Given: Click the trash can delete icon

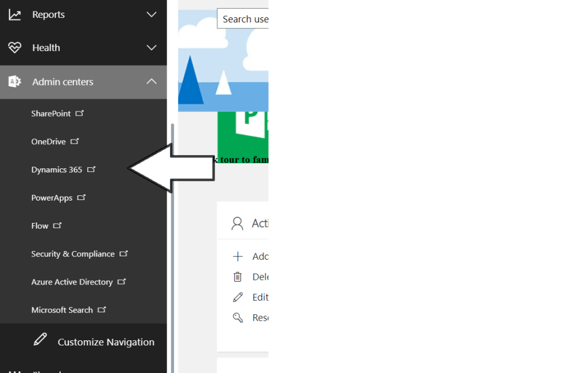Looking at the screenshot, I should click(238, 277).
